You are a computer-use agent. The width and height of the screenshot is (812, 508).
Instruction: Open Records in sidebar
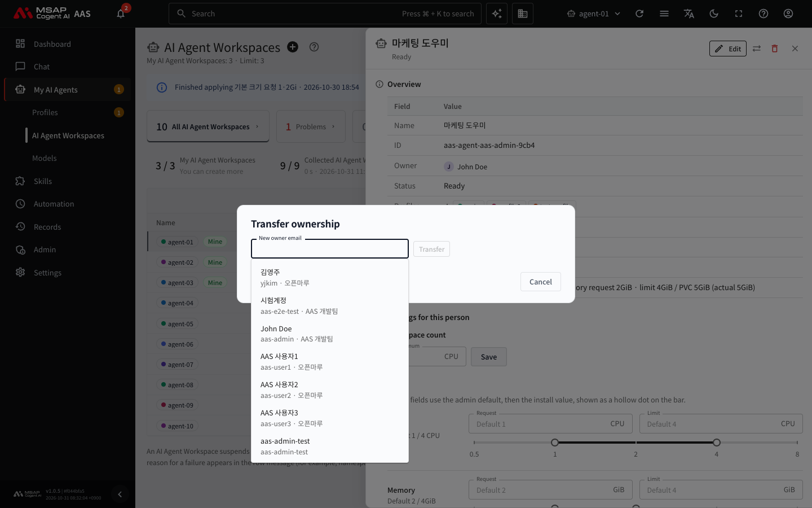68,227
